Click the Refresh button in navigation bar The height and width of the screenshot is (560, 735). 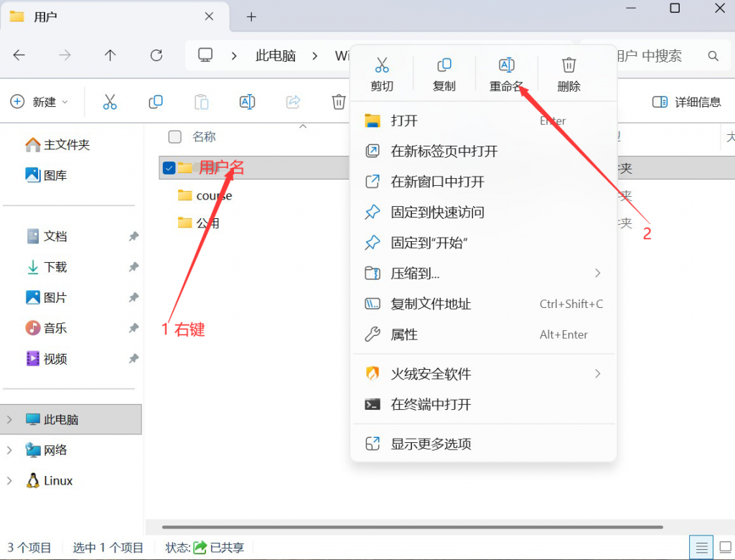[156, 55]
